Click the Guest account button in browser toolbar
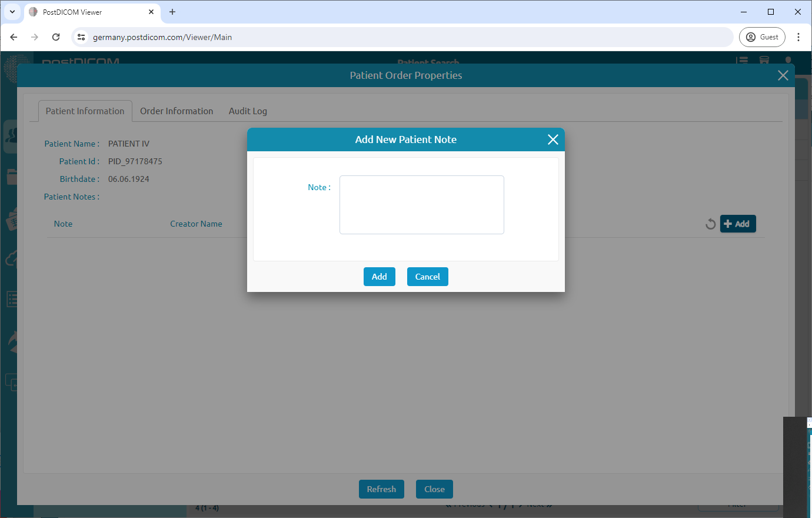 762,36
